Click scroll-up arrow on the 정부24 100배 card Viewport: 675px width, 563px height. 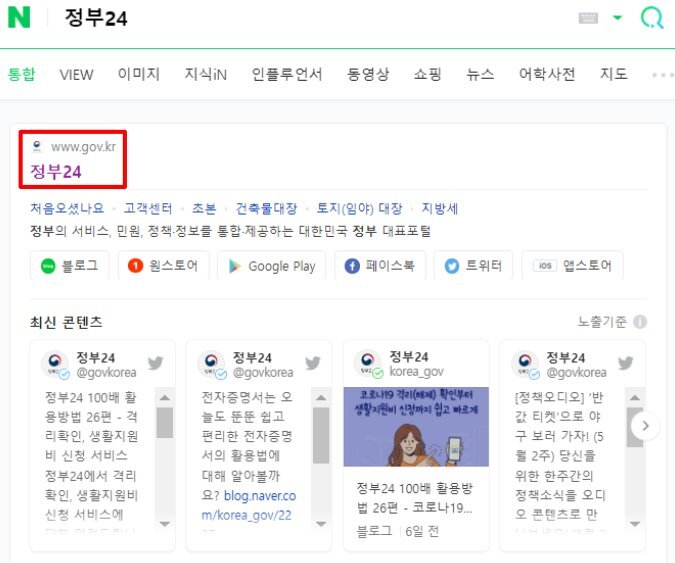click(164, 397)
